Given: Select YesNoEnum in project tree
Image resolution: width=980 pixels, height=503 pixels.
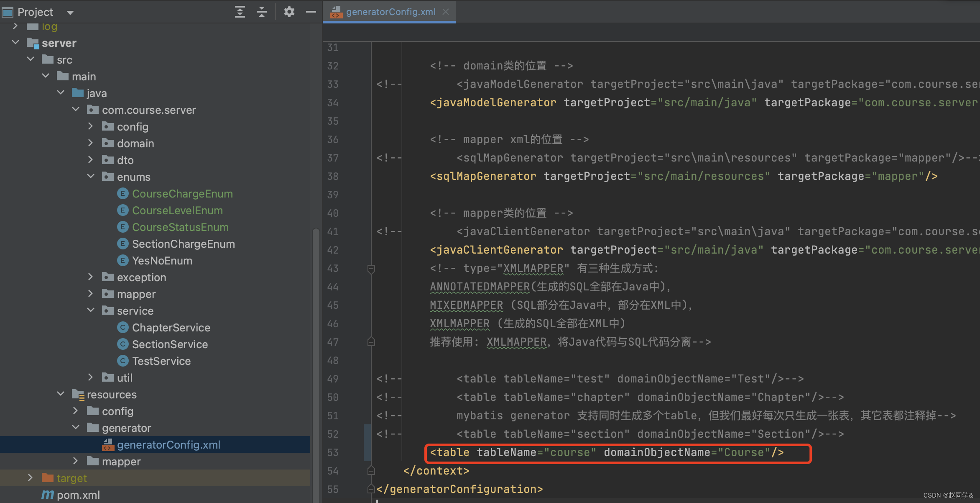Looking at the screenshot, I should [x=162, y=261].
